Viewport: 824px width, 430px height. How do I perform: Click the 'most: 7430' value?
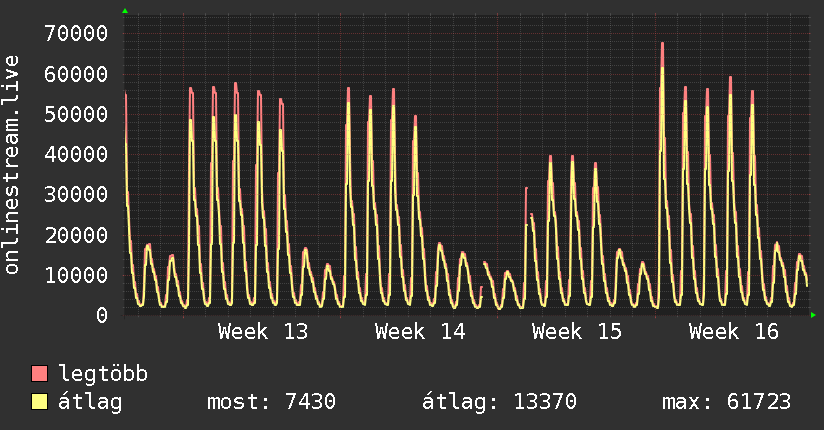271,402
